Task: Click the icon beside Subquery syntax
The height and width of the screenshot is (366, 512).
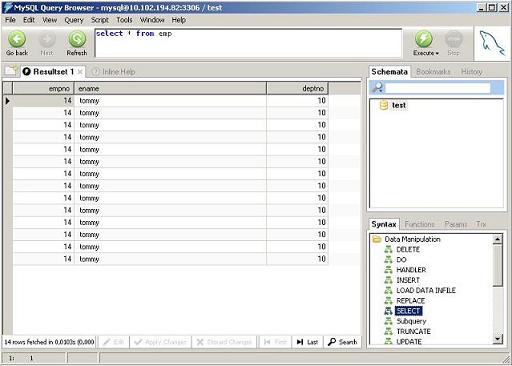Action: (388, 321)
